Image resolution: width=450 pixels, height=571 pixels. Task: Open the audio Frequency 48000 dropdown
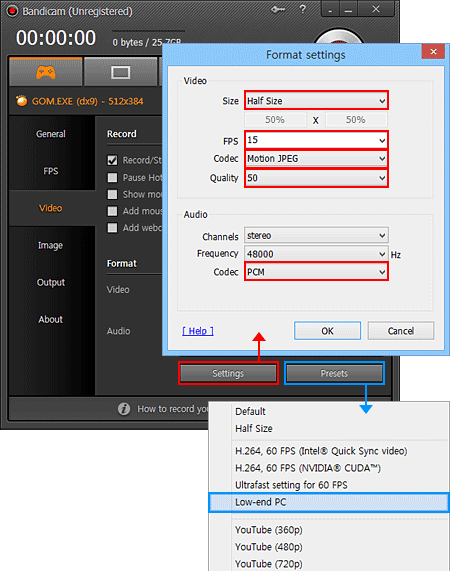click(316, 254)
